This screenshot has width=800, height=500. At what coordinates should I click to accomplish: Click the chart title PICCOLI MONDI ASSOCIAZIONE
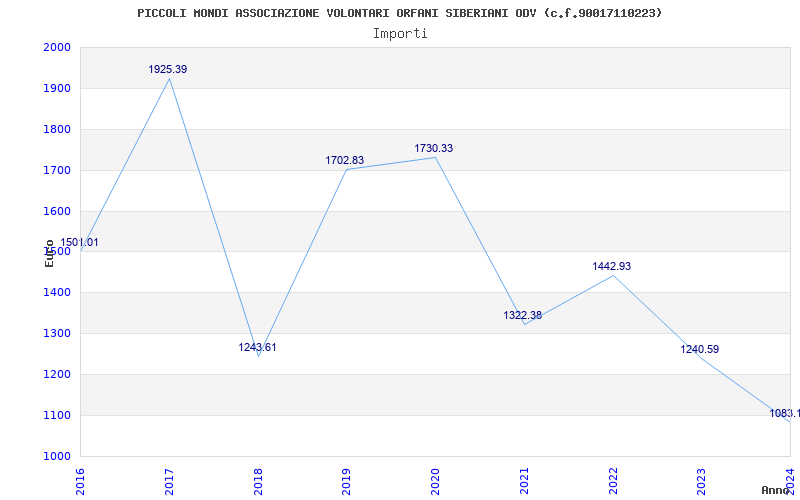pos(399,13)
